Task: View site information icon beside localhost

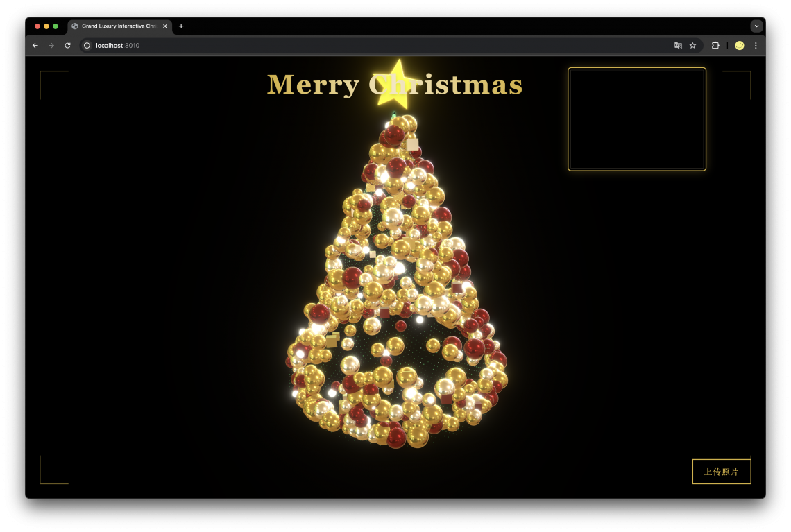Action: pos(87,45)
